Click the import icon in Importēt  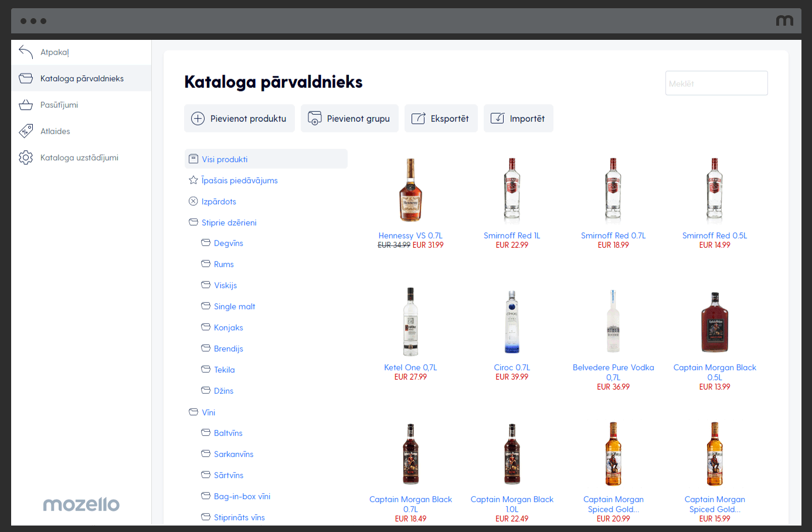point(497,118)
